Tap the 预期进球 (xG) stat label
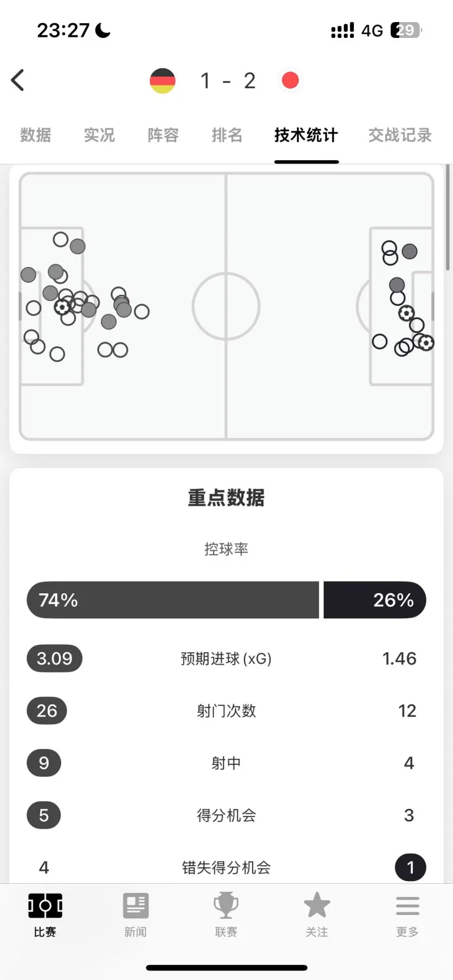453x980 pixels. point(226,659)
